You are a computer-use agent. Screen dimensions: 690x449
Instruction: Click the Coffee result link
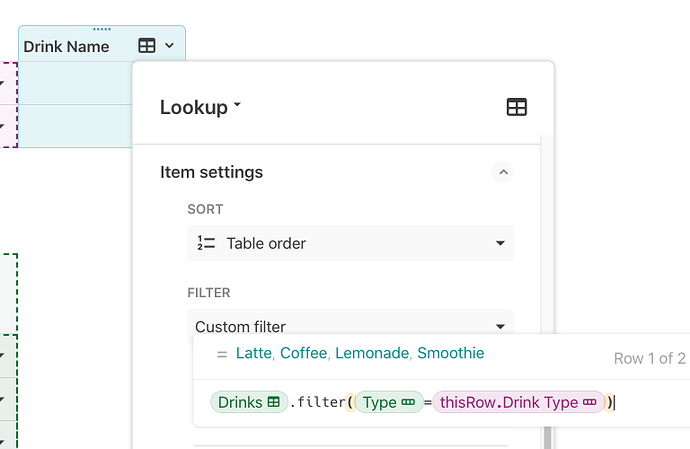(304, 353)
